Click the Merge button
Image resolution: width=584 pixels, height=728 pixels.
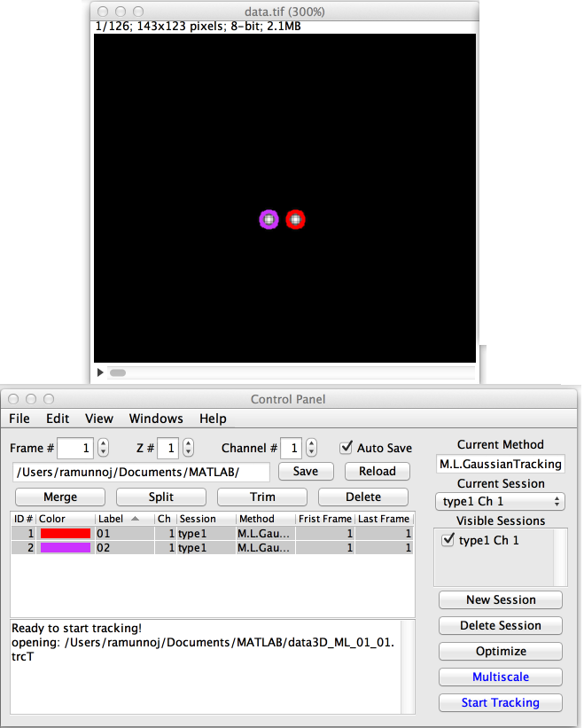coord(60,497)
